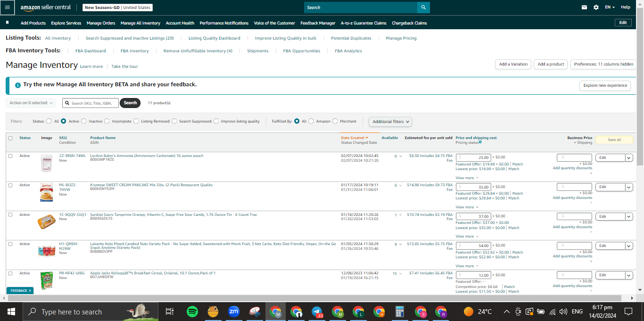Open Feedback Manager in the nav bar

pyautogui.click(x=318, y=23)
